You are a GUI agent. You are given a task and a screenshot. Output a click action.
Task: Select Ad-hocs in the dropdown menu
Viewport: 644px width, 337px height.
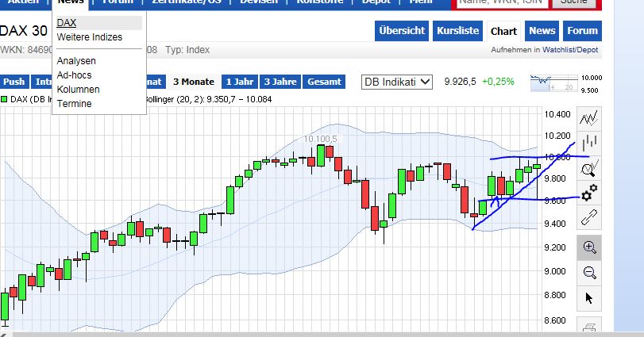75,75
